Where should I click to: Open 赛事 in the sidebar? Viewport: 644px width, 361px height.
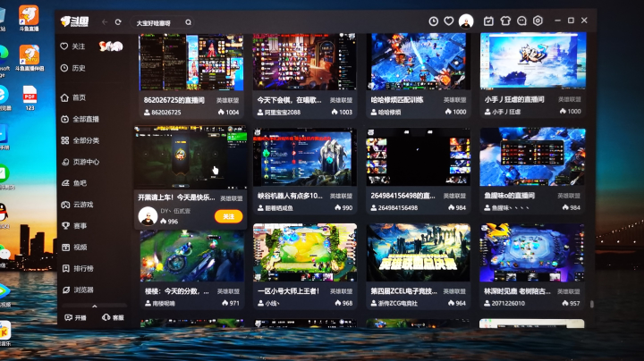coord(74,225)
